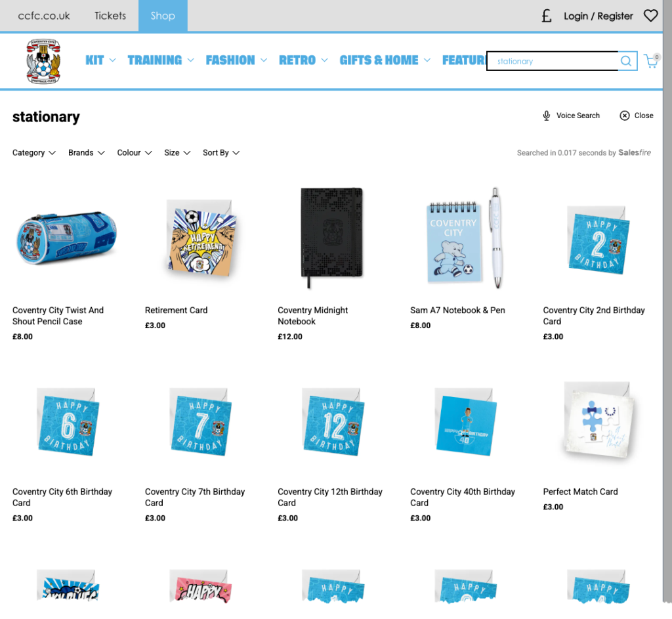
Task: Open the KIT navigation menu
Action: (x=100, y=60)
